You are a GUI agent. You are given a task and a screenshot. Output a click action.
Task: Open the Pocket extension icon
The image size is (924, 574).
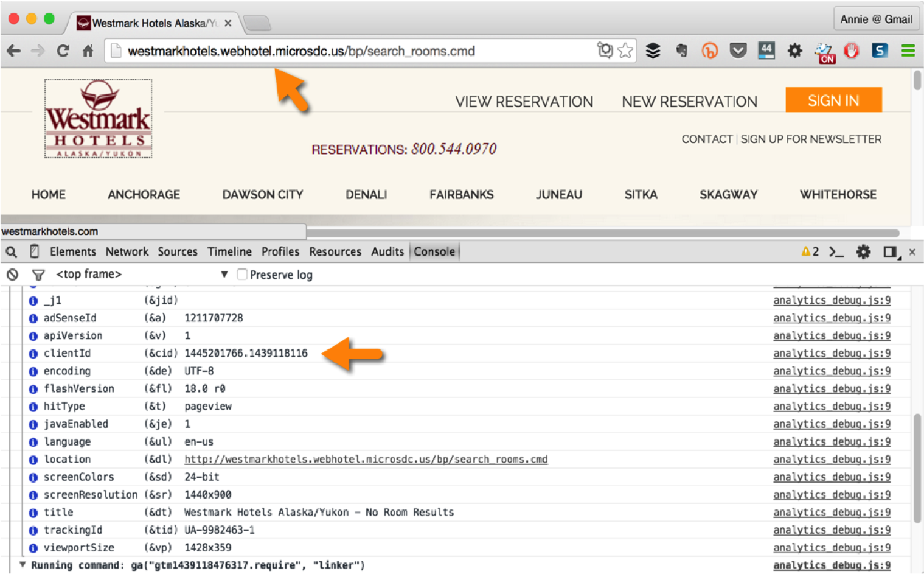738,51
